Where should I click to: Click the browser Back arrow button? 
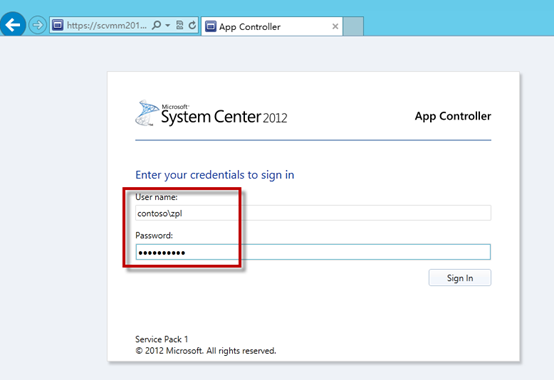13,25
